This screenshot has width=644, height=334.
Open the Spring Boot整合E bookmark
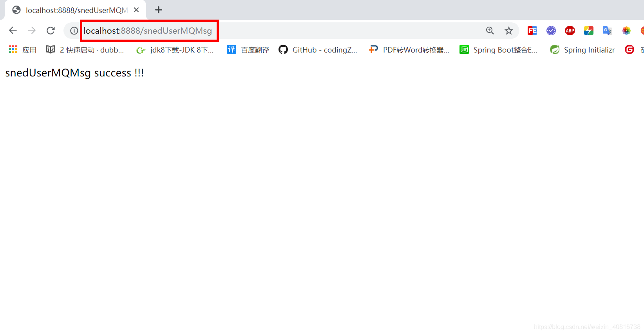click(499, 50)
